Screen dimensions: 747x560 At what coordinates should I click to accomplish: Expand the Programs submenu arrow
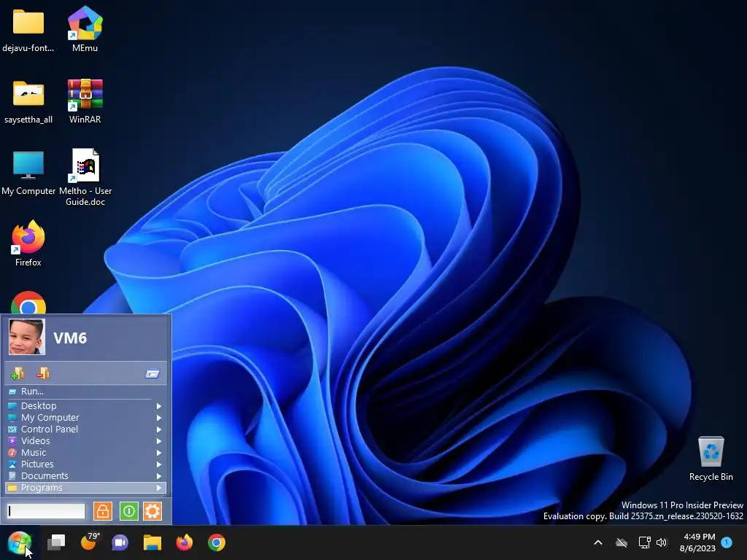tap(158, 488)
